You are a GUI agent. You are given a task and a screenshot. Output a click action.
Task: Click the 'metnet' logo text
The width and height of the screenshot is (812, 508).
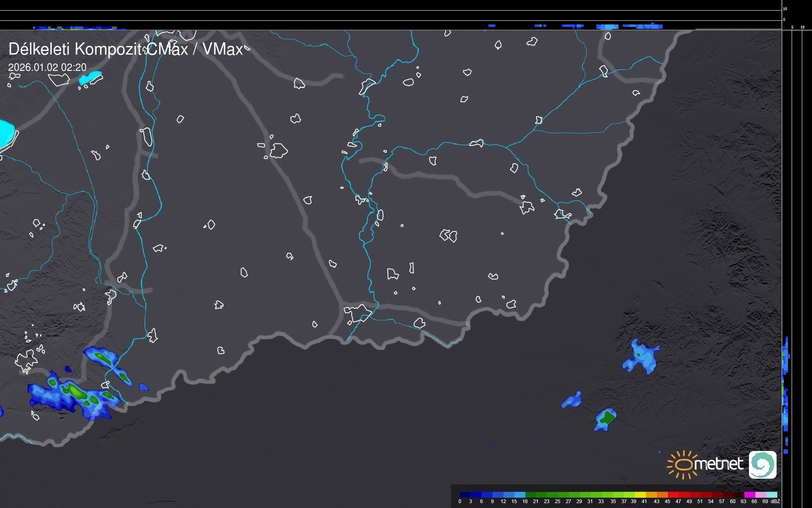coord(719,464)
